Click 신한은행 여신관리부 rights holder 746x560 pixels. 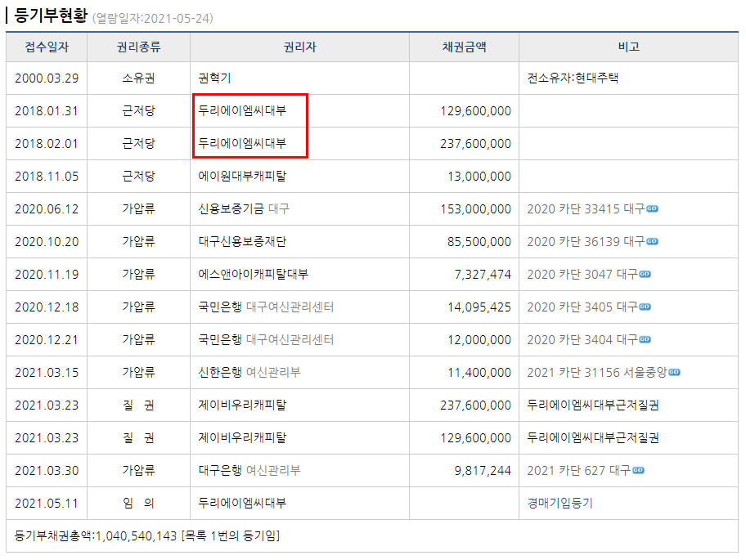coord(249,372)
